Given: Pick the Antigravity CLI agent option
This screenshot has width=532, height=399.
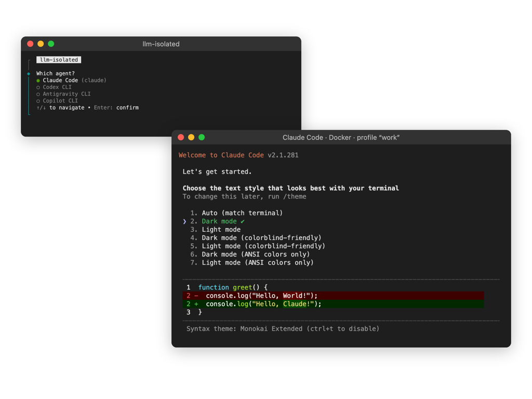Looking at the screenshot, I should click(x=63, y=94).
